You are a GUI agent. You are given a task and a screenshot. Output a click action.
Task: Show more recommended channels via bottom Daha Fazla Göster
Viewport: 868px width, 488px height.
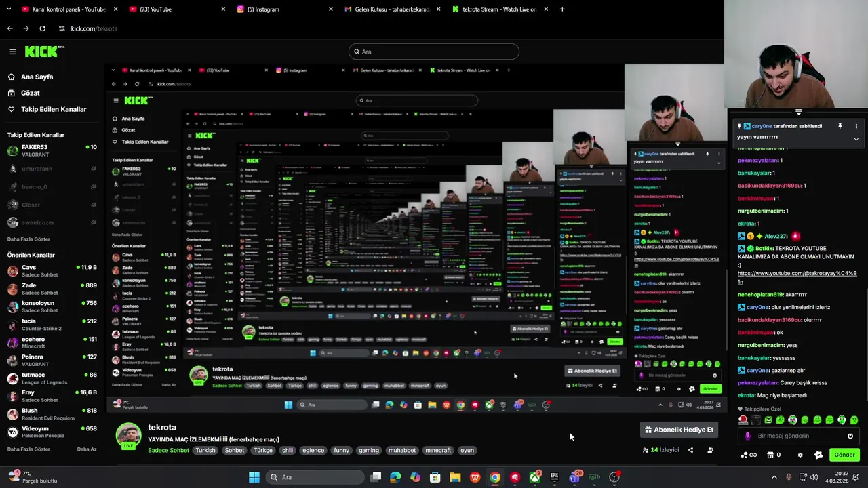tap(28, 449)
